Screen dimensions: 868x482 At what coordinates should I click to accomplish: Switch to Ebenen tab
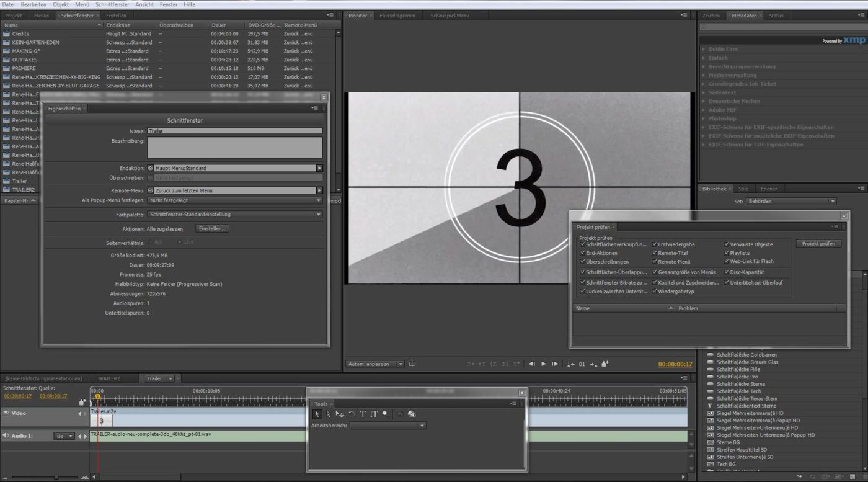[769, 189]
